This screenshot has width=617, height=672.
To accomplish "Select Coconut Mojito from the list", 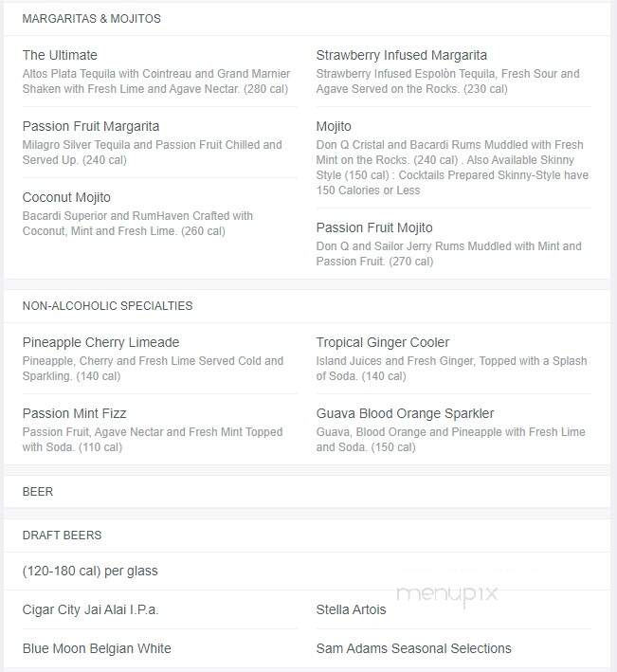I will point(66,197).
